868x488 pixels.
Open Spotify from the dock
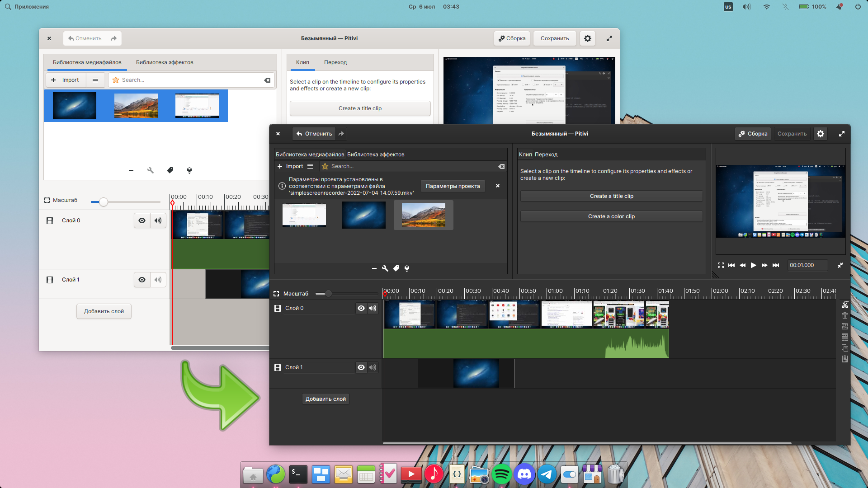[501, 474]
